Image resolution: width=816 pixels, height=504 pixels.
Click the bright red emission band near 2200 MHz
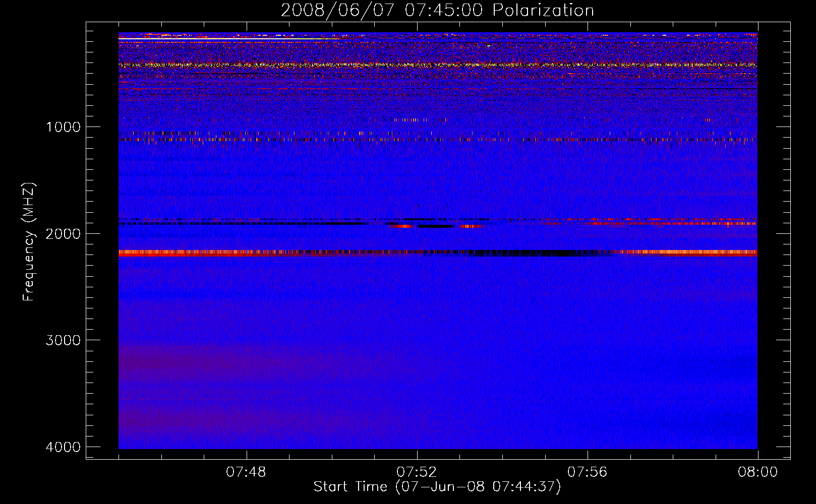(x=438, y=253)
